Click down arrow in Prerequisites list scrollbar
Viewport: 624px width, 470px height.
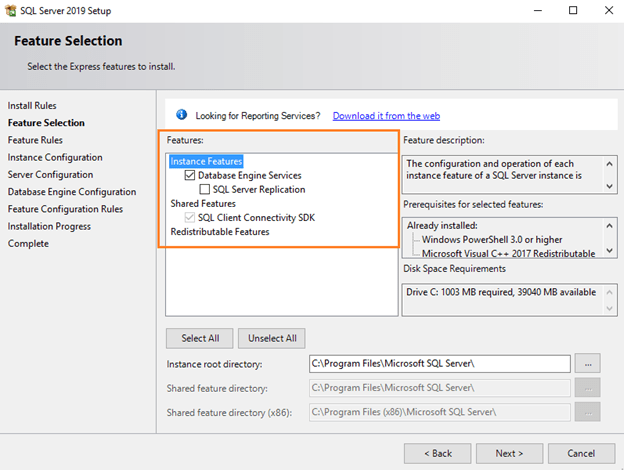pos(609,250)
